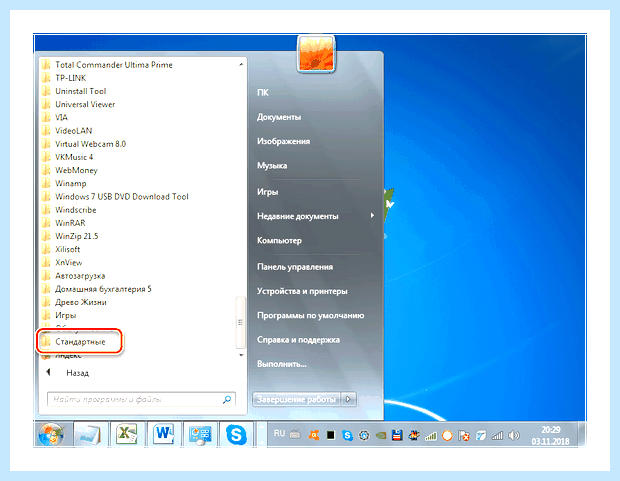
Task: Open Игры in Start menu right pane
Action: coord(268,192)
